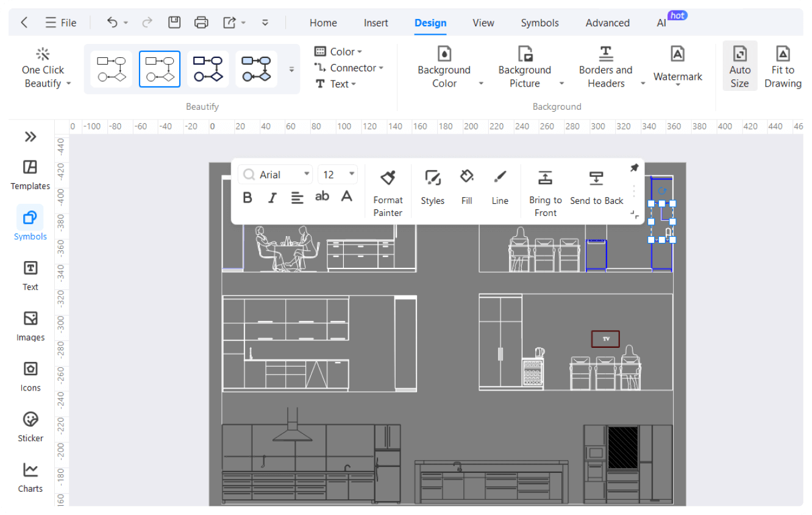
Task: Open the Templates sidebar panel
Action: pos(30,168)
